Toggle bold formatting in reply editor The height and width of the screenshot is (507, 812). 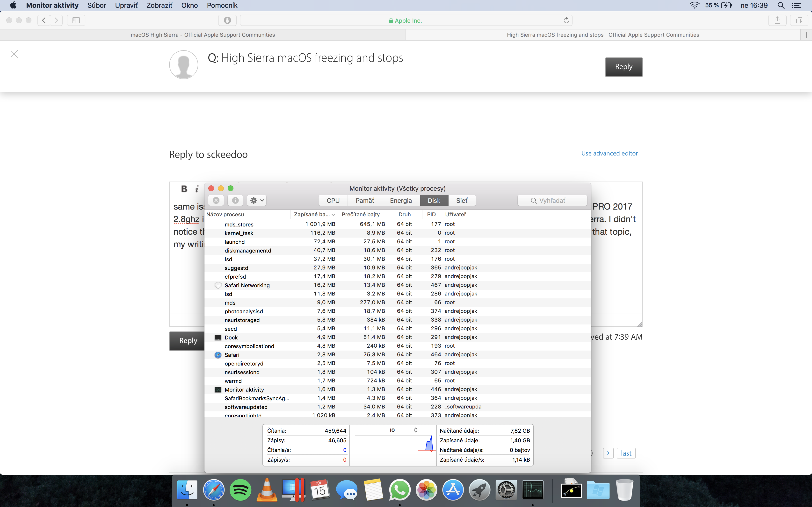click(184, 189)
